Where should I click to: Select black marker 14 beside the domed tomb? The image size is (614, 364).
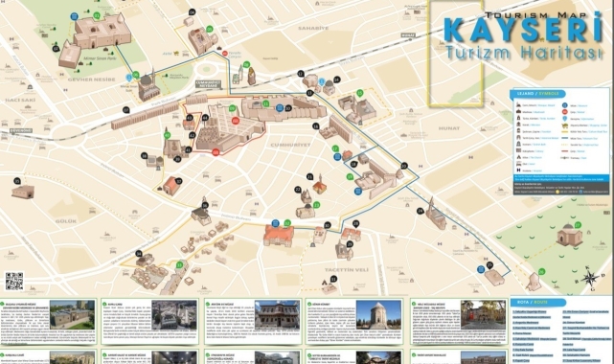coord(336,80)
